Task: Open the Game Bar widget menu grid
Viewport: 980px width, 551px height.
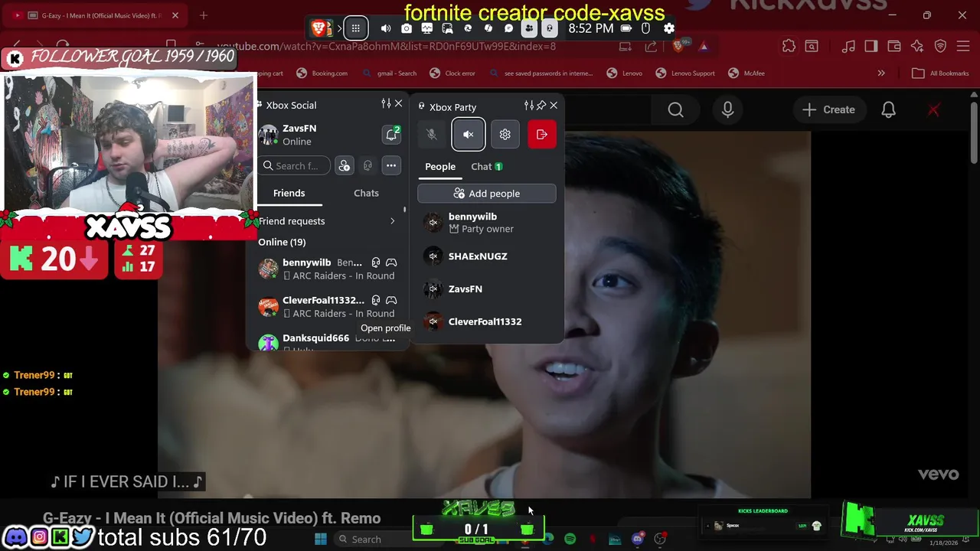Action: click(x=356, y=28)
